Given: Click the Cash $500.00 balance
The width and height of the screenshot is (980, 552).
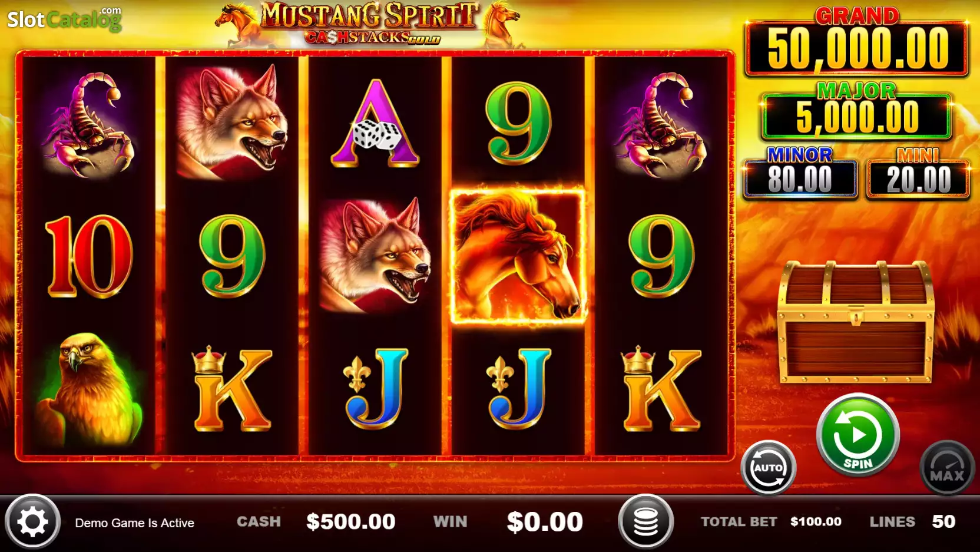Looking at the screenshot, I should [316, 521].
